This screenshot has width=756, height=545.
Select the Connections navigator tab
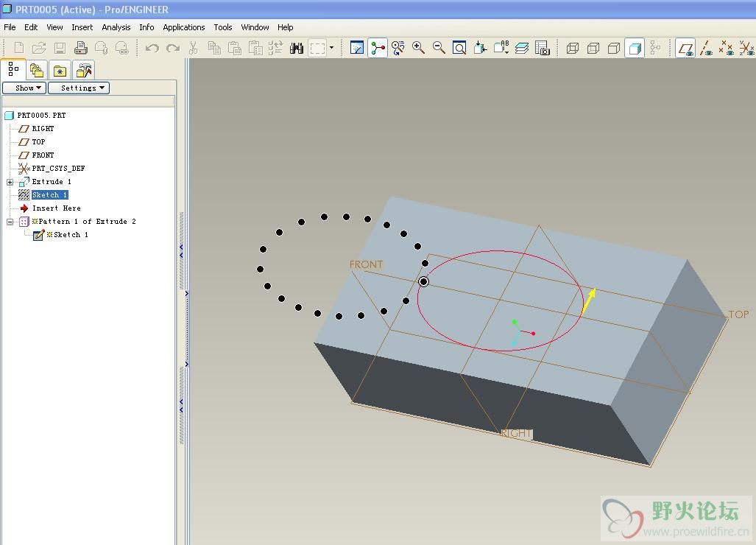click(84, 71)
